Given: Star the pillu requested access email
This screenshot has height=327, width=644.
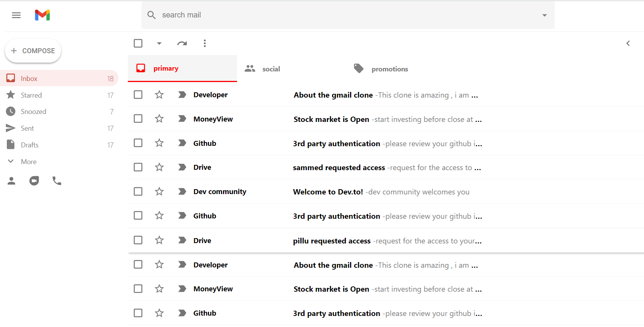Looking at the screenshot, I should coord(159,240).
